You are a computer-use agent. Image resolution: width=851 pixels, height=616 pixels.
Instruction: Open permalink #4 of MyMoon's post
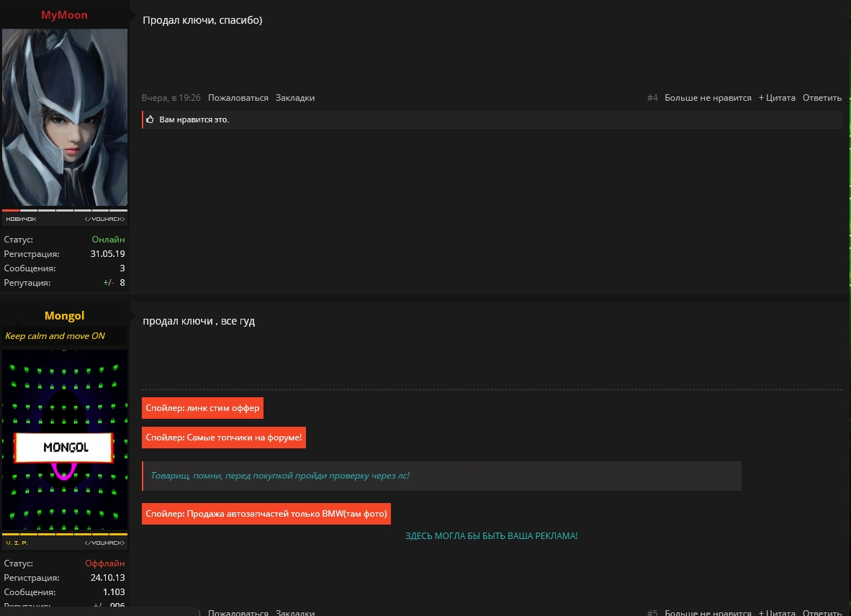652,98
